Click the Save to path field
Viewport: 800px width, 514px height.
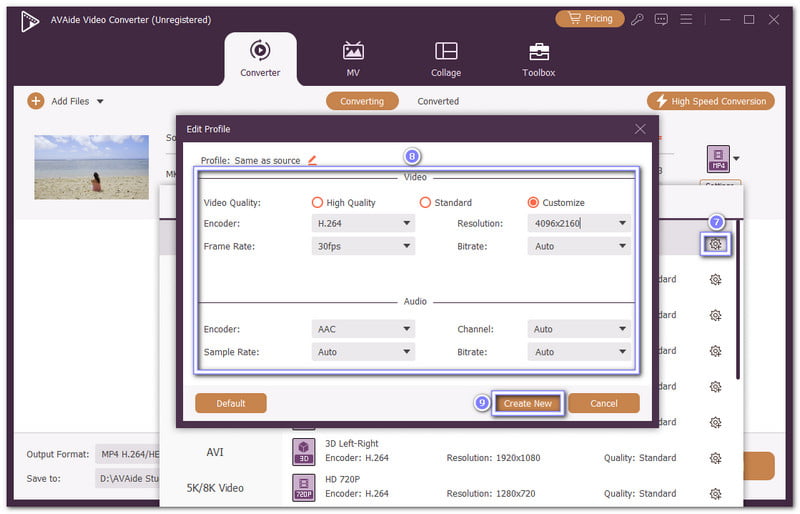(128, 478)
